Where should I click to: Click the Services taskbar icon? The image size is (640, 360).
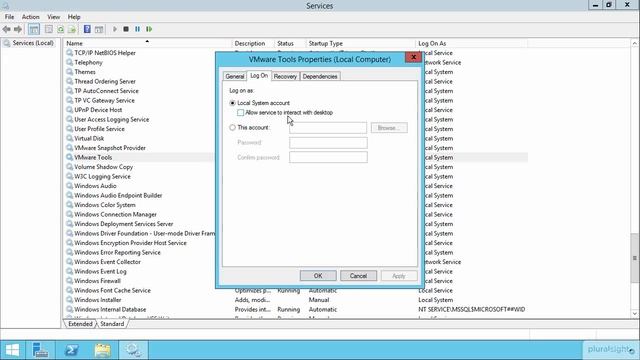point(133,350)
